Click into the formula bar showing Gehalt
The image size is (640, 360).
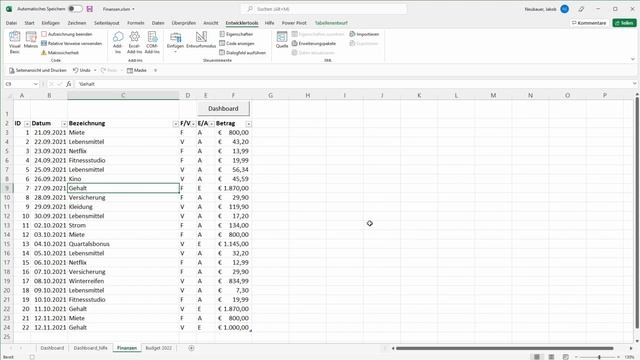pyautogui.click(x=353, y=84)
